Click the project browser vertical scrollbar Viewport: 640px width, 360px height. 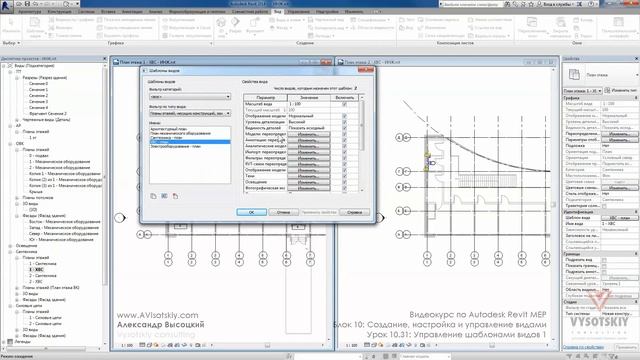[x=105, y=176]
